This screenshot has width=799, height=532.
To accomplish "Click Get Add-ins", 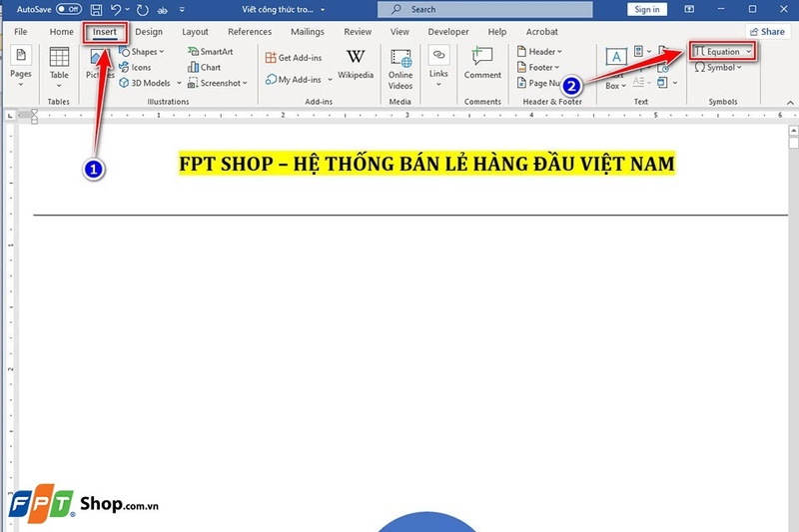I will [294, 58].
